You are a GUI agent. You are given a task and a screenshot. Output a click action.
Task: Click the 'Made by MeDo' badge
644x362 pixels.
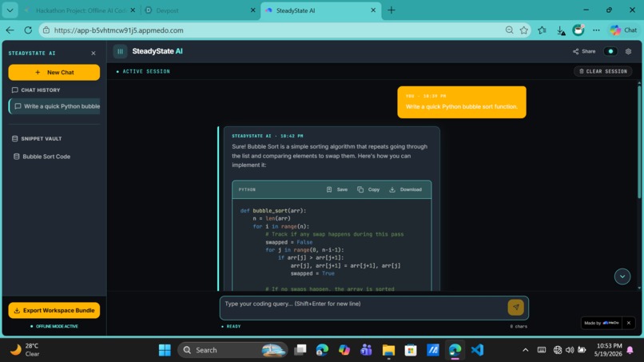point(602,323)
